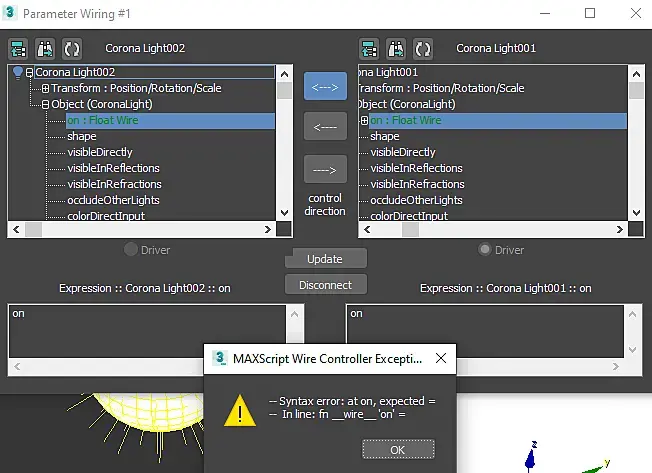Screen dimensions: 652x473
Task: Click the right expression box scroll-right arrow
Action: [x=615, y=367]
